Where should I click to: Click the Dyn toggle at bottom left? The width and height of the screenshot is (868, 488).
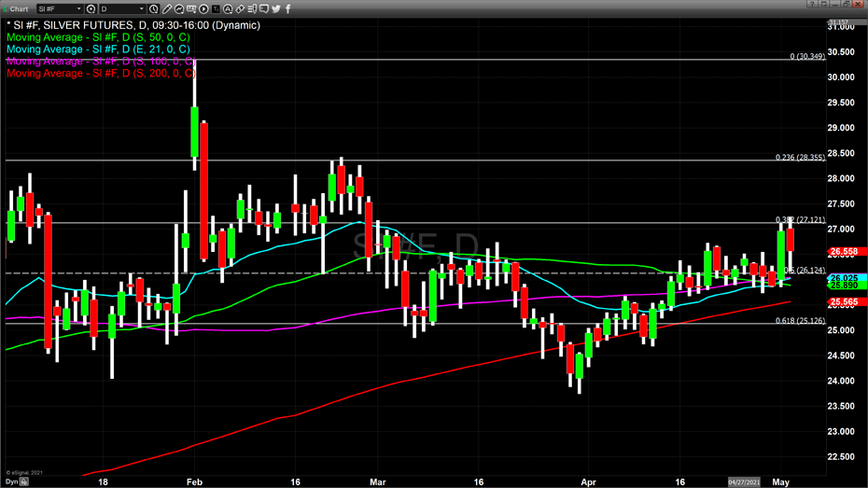tap(13, 481)
